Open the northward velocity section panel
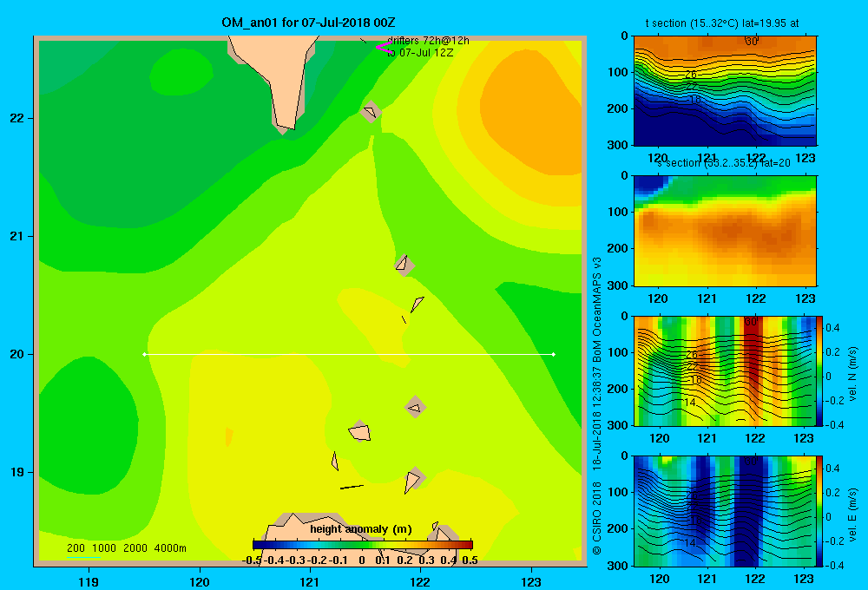The image size is (868, 590). (725, 370)
